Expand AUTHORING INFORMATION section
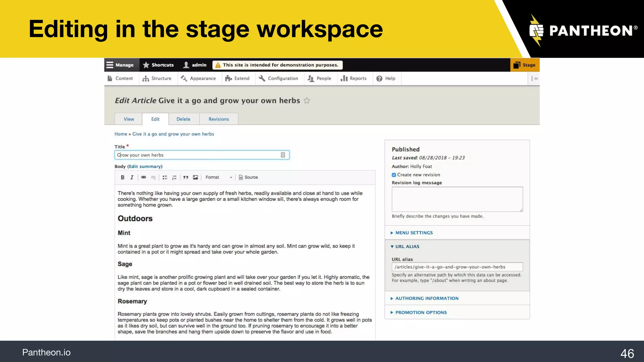644x362 pixels. [427, 299]
